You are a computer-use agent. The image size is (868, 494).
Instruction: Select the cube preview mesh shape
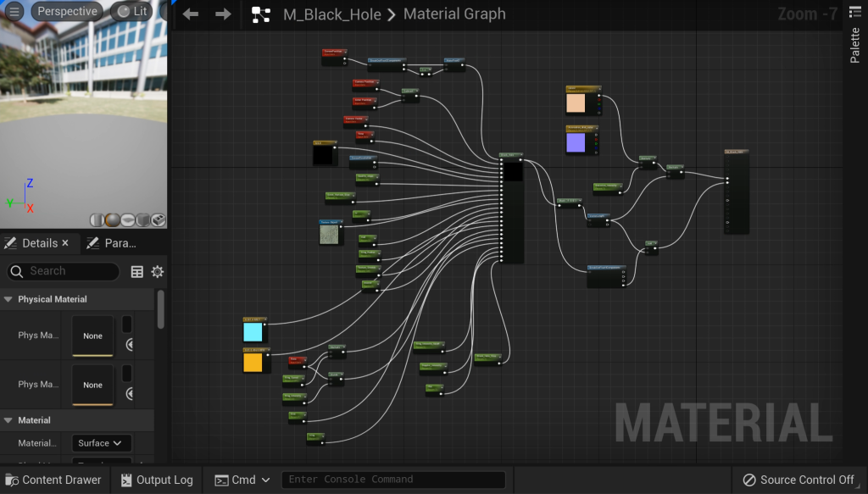[x=143, y=219]
